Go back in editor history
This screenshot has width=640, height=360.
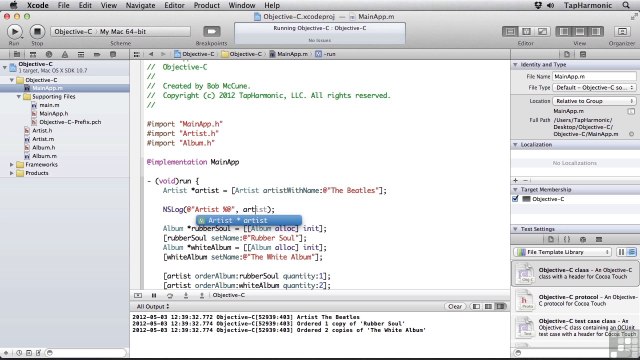pos(151,54)
